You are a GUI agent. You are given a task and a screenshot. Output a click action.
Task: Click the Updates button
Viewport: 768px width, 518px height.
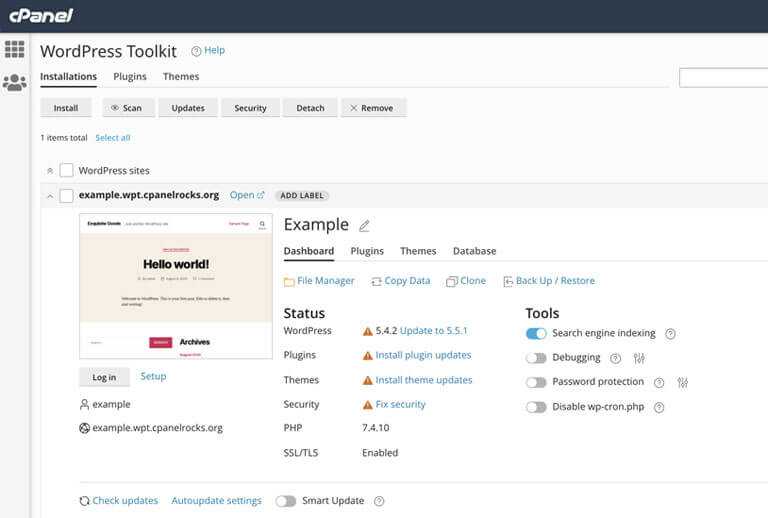tap(188, 108)
